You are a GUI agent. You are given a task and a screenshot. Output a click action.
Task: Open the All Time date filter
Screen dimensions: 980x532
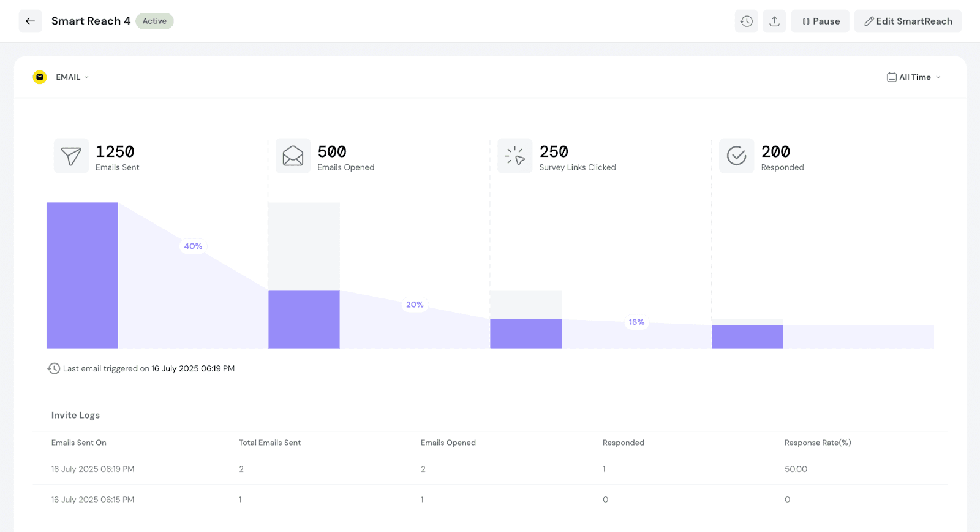(x=914, y=77)
